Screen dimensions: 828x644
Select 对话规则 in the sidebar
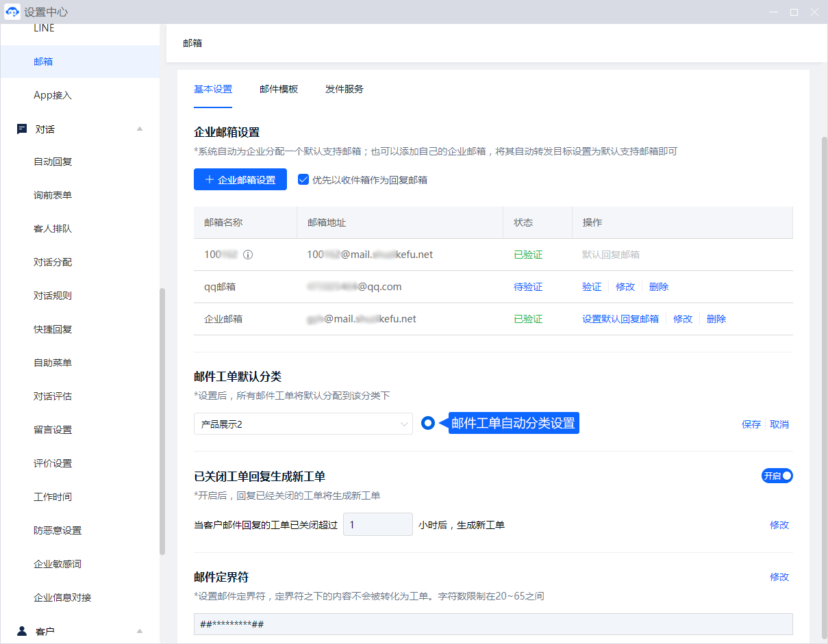53,296
